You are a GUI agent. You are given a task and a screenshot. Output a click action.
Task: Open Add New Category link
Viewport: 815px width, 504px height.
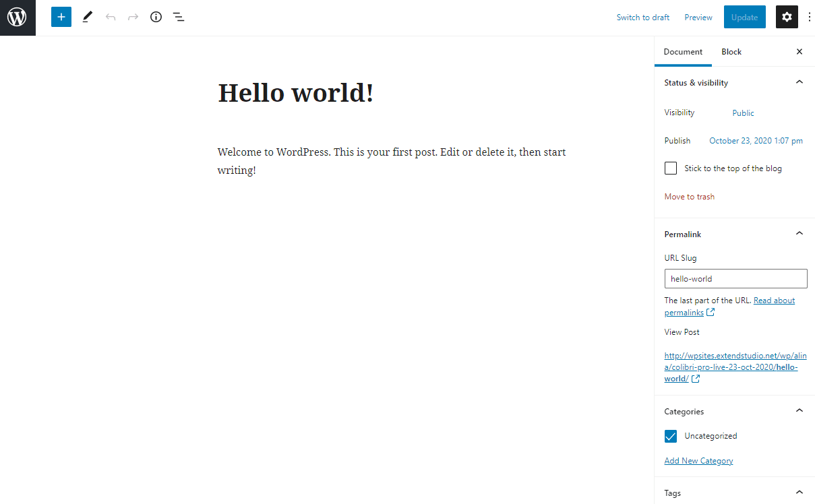[698, 460]
